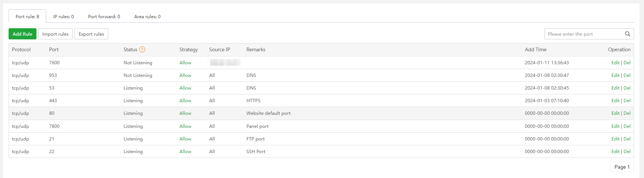Delete the Website default port 80 rule
This screenshot has height=178, width=644.
627,113
